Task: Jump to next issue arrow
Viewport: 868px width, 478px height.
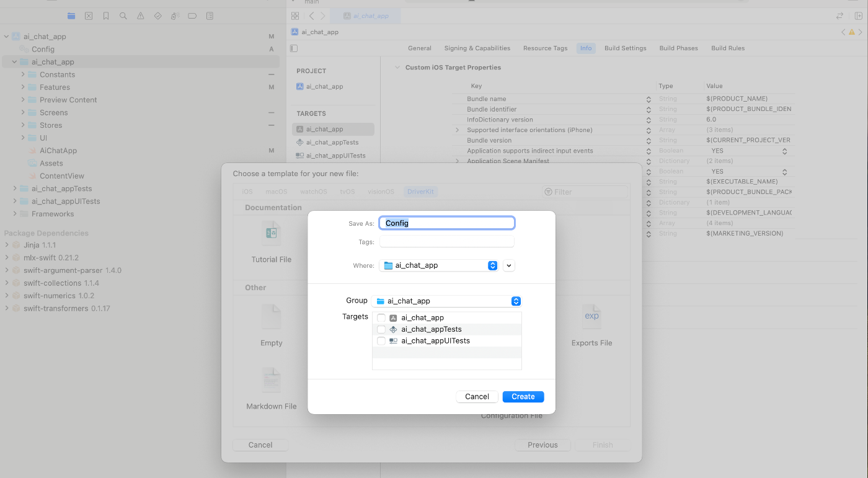Action: (861, 32)
